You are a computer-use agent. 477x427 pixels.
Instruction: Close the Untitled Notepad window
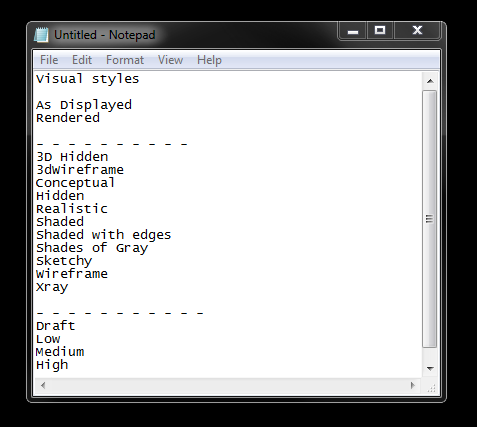tap(417, 31)
